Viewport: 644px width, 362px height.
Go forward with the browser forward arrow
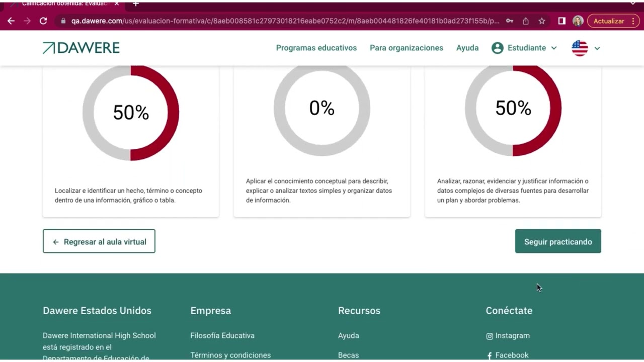[x=27, y=21]
